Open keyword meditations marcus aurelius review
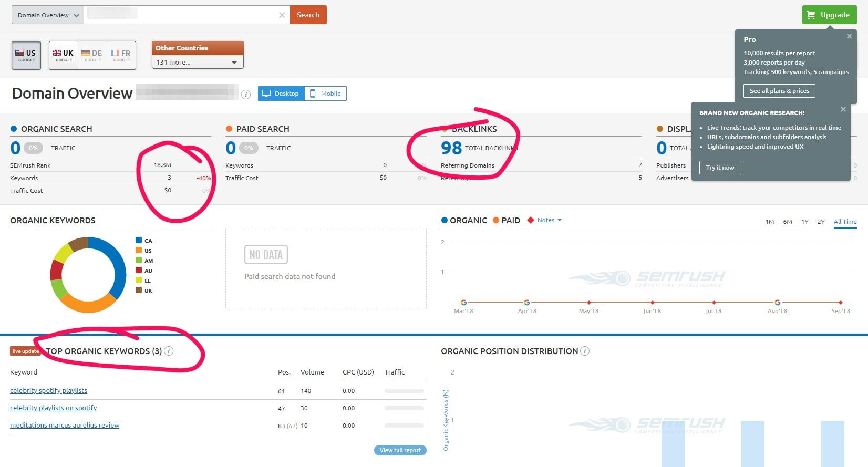868x467 pixels. [x=65, y=425]
